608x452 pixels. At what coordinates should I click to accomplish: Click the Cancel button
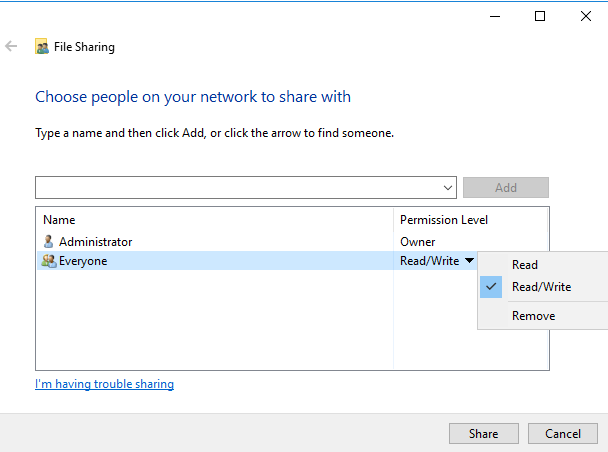pyautogui.click(x=563, y=433)
